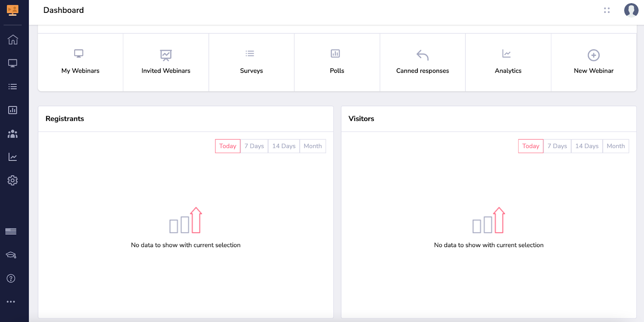
Task: Create a New Webinar
Action: tap(593, 62)
